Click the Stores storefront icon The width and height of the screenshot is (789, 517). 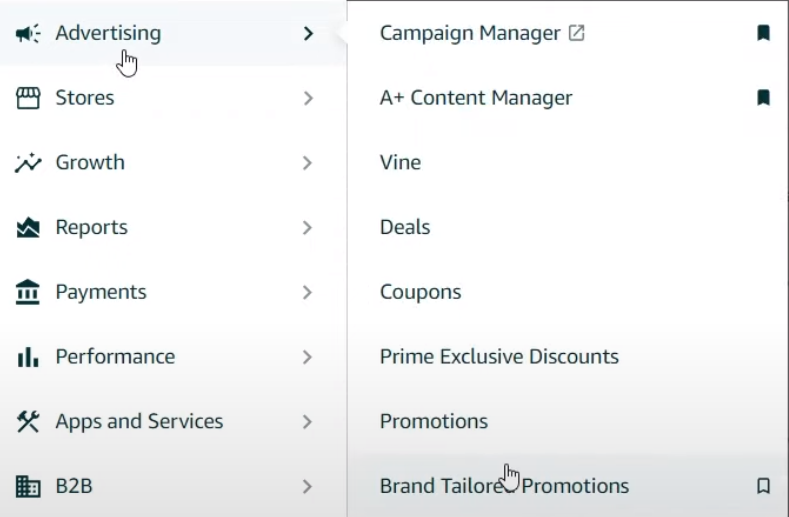[28, 98]
